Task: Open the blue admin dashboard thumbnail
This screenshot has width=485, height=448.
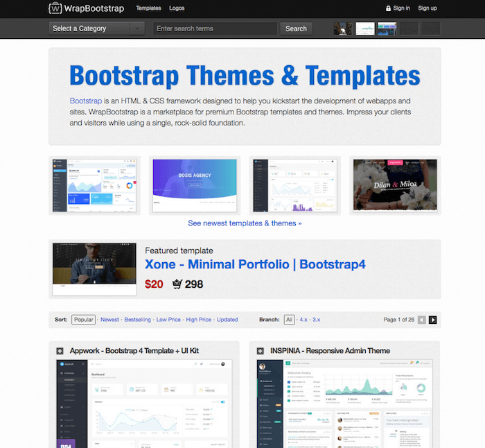Action: pyautogui.click(x=94, y=185)
